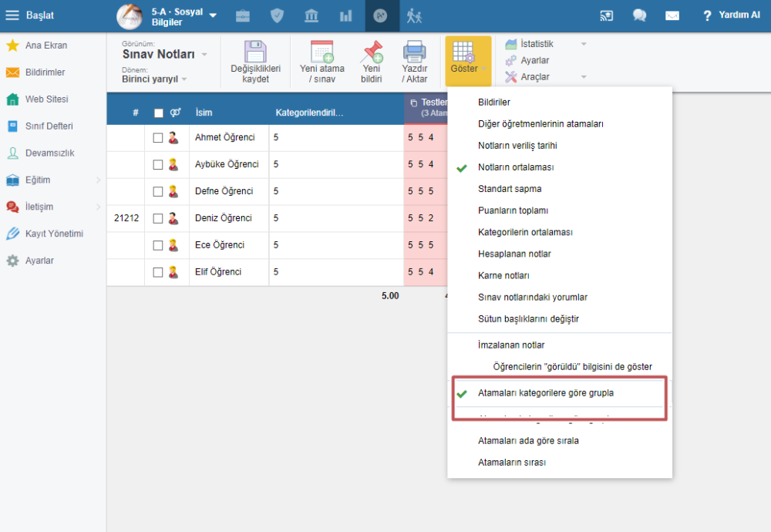Image resolution: width=771 pixels, height=532 pixels.
Task: Expand the Eğitim sidebar item
Action: coord(53,180)
